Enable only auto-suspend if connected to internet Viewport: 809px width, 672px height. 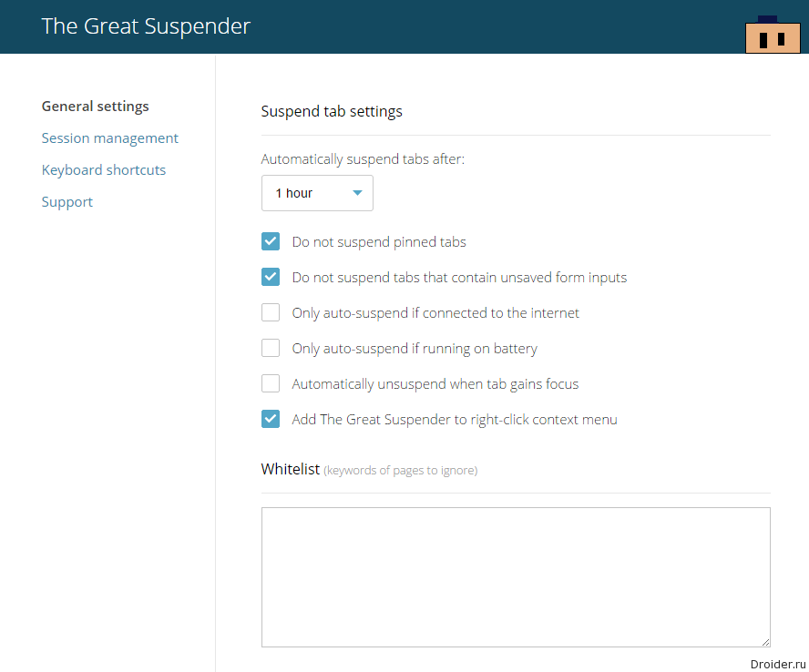click(271, 312)
